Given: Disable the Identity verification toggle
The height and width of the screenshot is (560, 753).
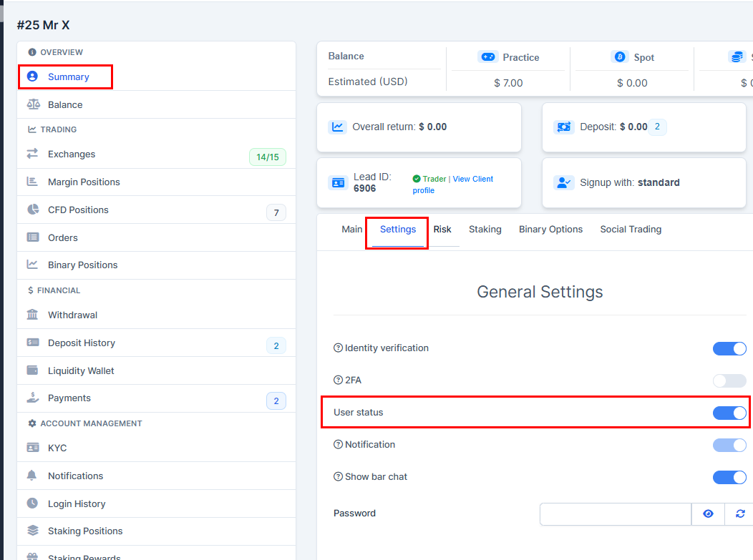Looking at the screenshot, I should pos(729,348).
